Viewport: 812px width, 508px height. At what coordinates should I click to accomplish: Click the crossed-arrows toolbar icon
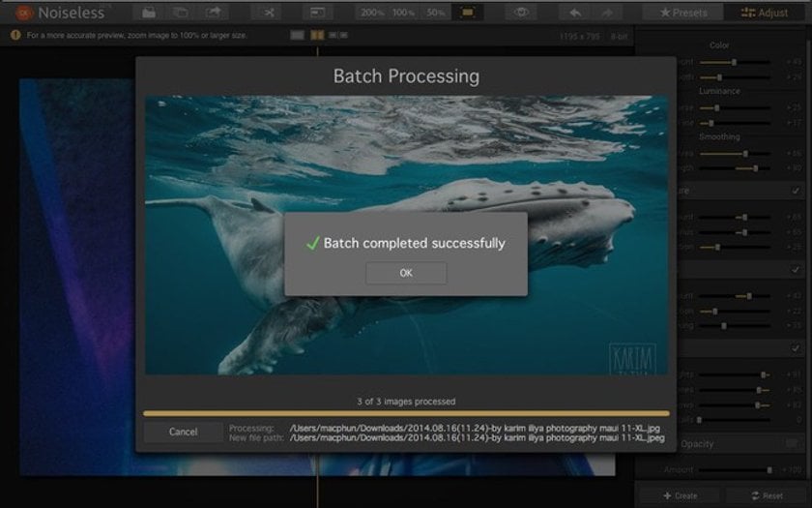[x=269, y=13]
